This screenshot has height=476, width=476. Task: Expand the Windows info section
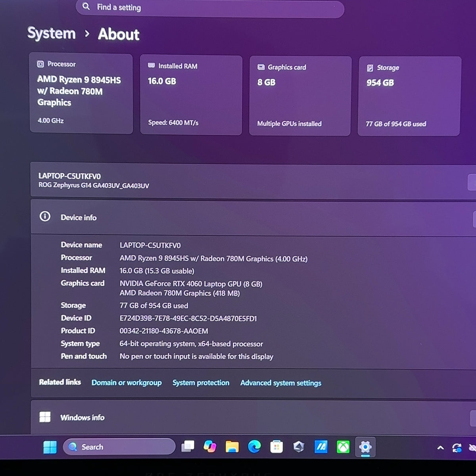click(x=253, y=417)
